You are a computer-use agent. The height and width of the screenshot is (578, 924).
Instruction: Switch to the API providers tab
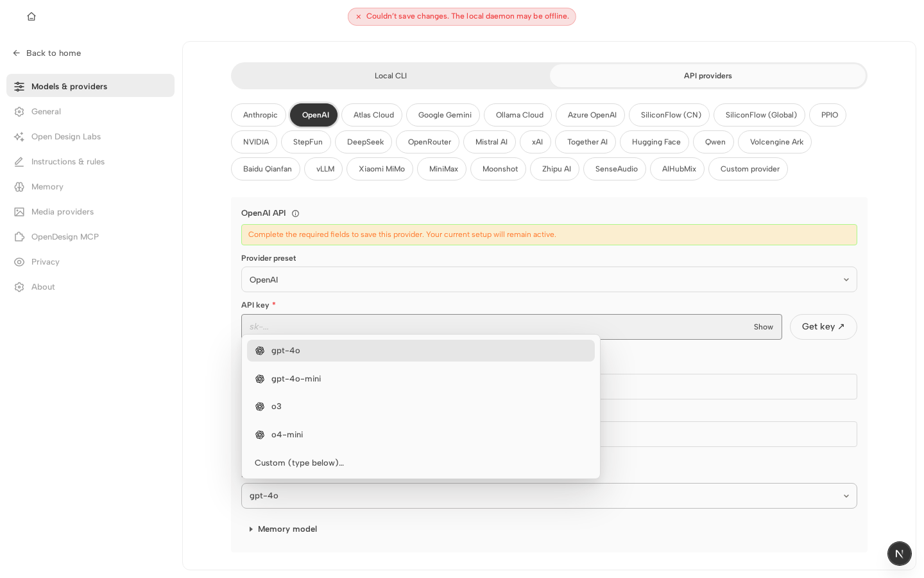pyautogui.click(x=708, y=76)
